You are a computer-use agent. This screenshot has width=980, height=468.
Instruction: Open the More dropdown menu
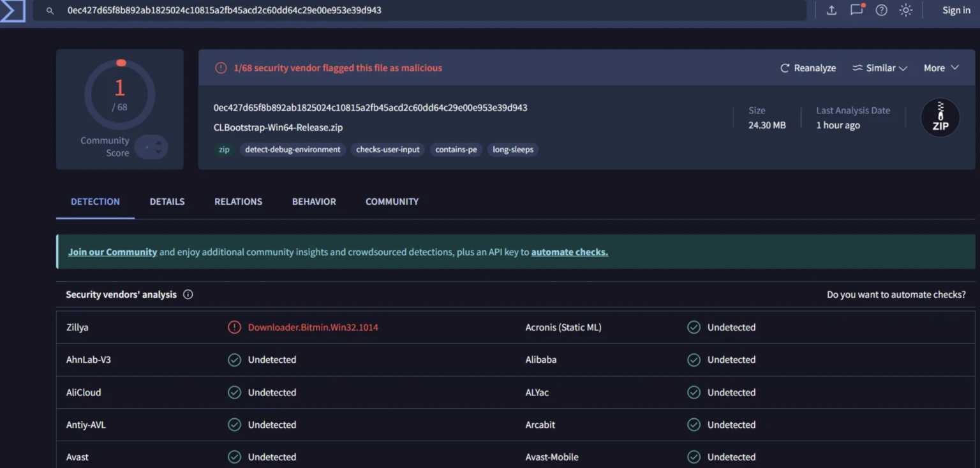(941, 68)
